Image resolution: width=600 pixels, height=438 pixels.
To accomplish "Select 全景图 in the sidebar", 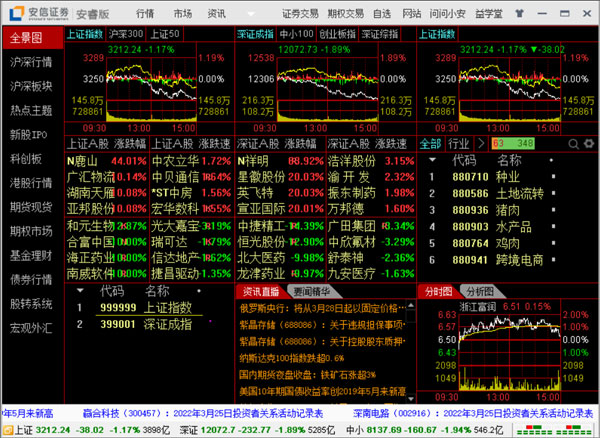I will point(33,38).
